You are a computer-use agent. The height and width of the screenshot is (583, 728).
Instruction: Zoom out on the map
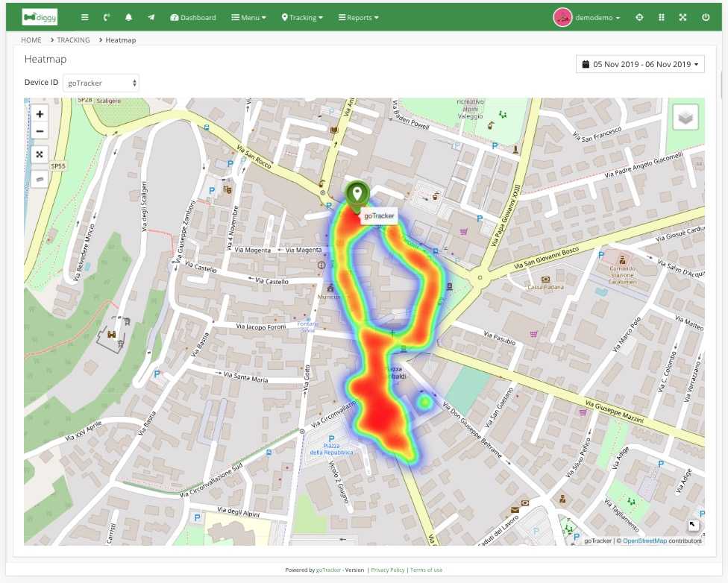pos(40,131)
